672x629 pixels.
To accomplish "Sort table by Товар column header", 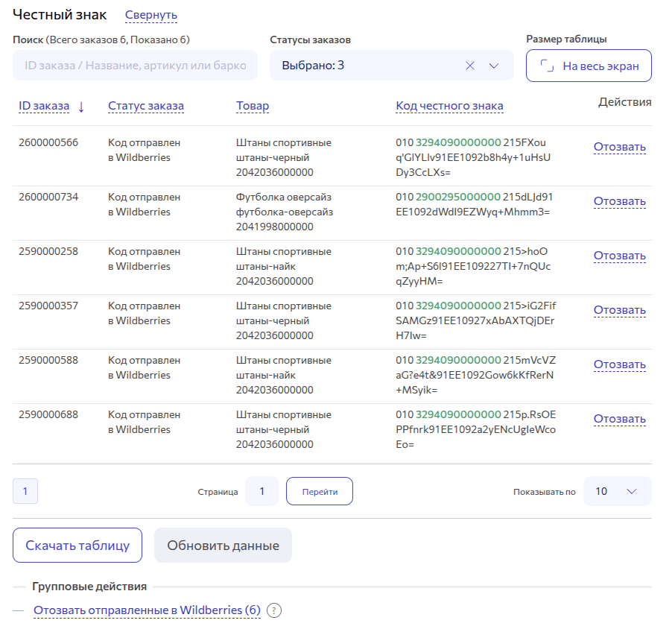I will [253, 105].
